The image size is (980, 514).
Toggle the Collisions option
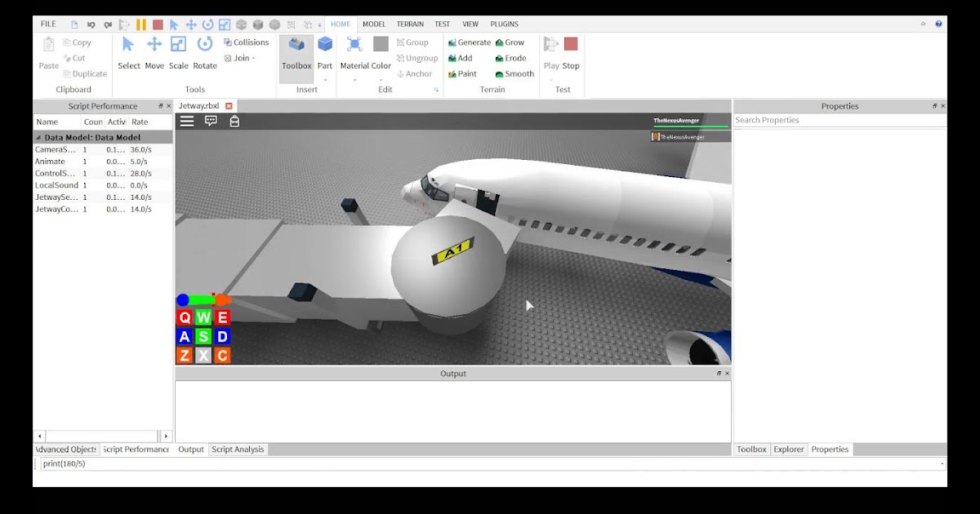pyautogui.click(x=247, y=42)
